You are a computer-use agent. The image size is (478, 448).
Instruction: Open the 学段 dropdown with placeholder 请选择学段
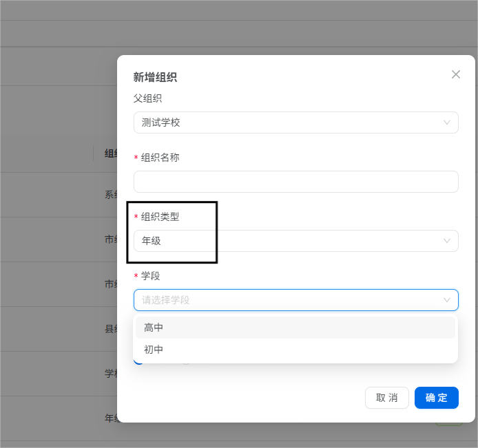coord(296,300)
